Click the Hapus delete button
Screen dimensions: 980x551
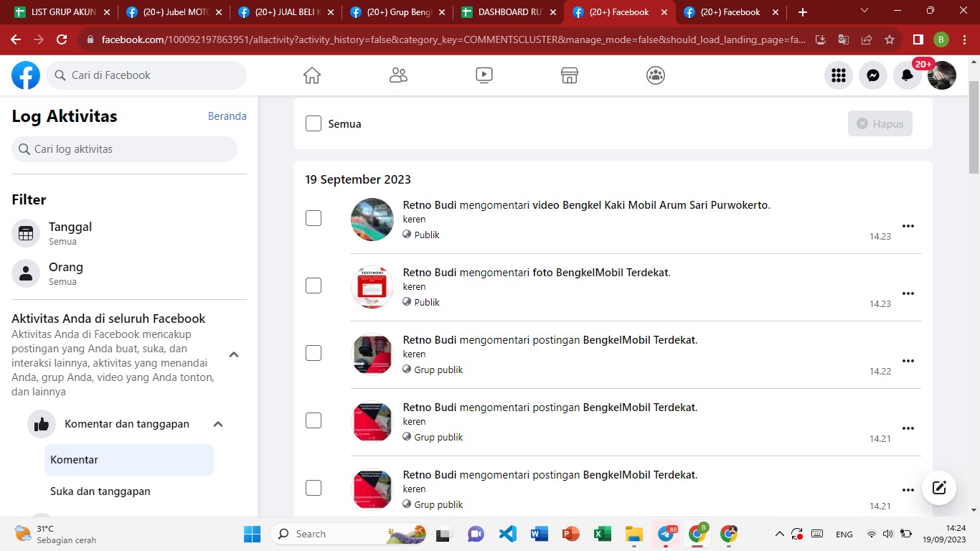coord(880,123)
